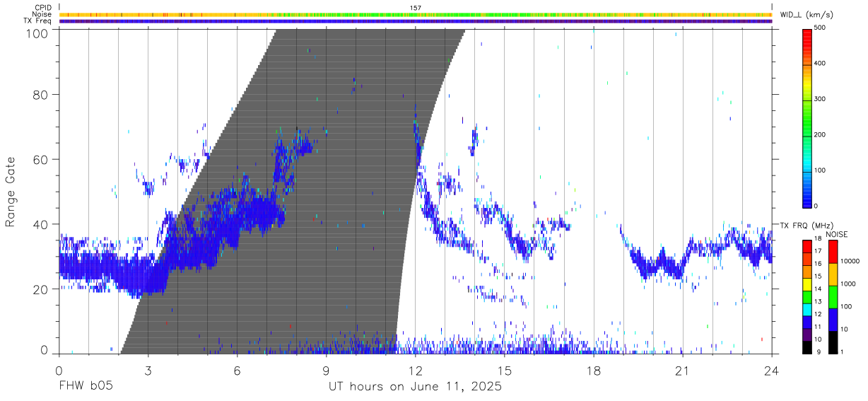Click the 13 tick in TX FRQ legend
Screen dimensions: 868x401
(x=819, y=302)
